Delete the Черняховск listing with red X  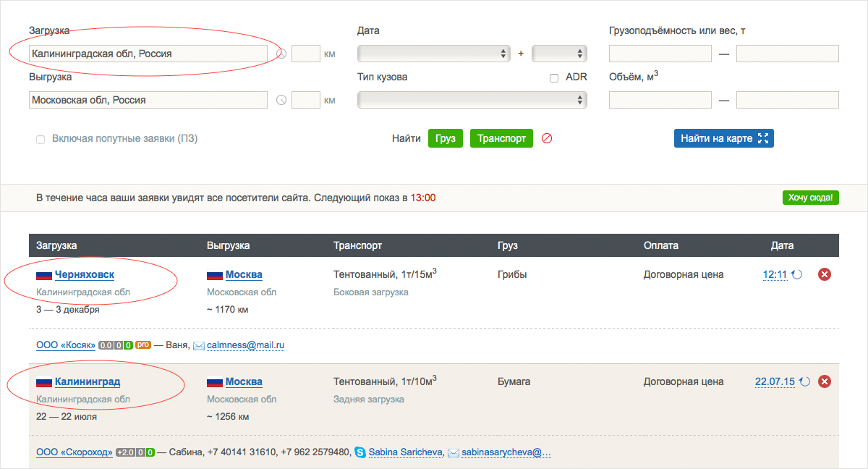pos(824,275)
